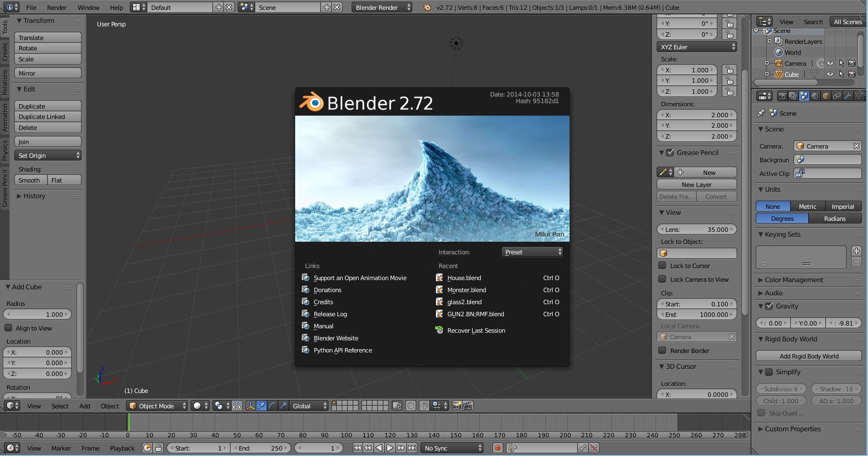Viewport: 868px width, 456px height.
Task: Click the snap magnet icon
Action: coord(424,406)
